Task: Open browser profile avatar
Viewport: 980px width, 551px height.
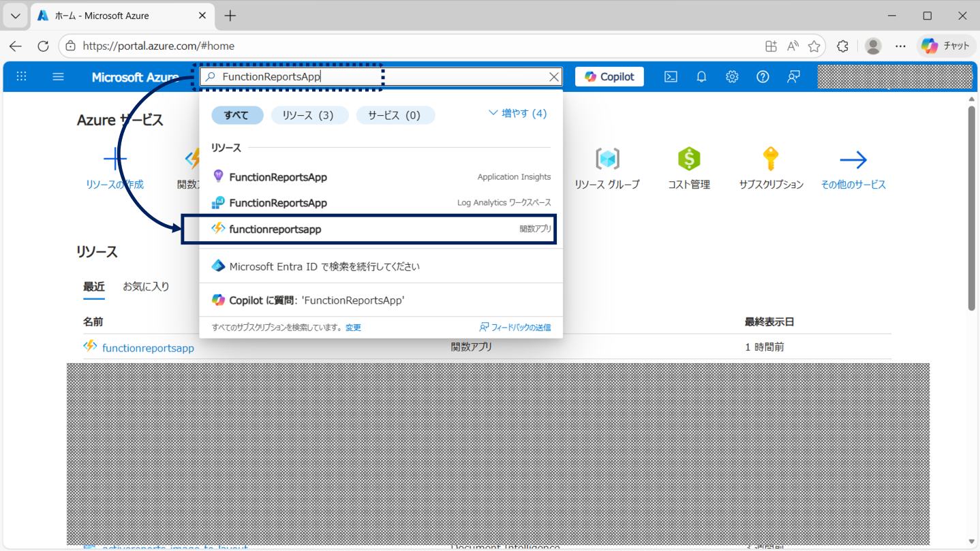Action: 873,46
